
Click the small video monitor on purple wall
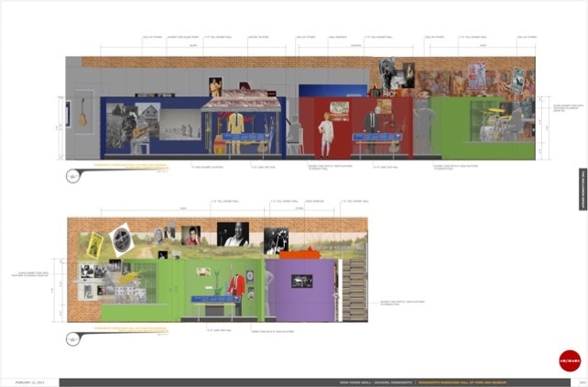pyautogui.click(x=302, y=282)
